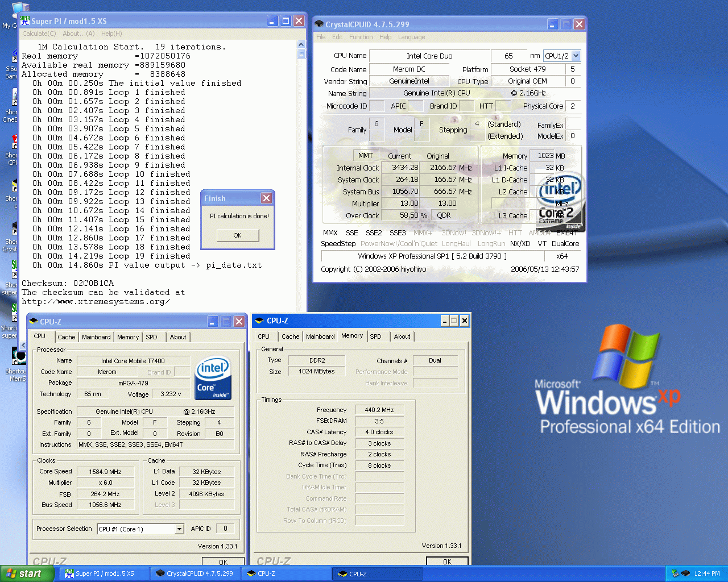Open File menu in CrystalCPUID
The height and width of the screenshot is (582, 728).
coord(321,37)
